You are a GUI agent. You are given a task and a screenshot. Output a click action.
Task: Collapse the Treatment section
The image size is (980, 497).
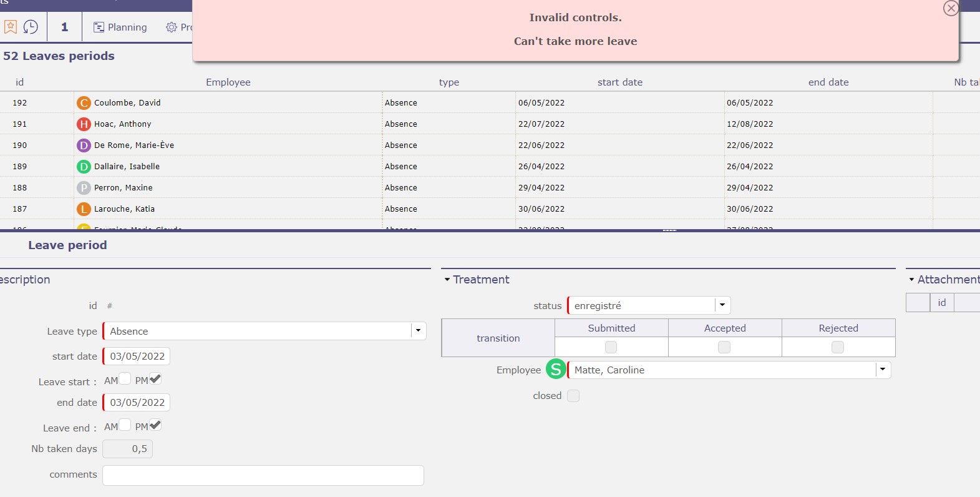[x=447, y=280]
